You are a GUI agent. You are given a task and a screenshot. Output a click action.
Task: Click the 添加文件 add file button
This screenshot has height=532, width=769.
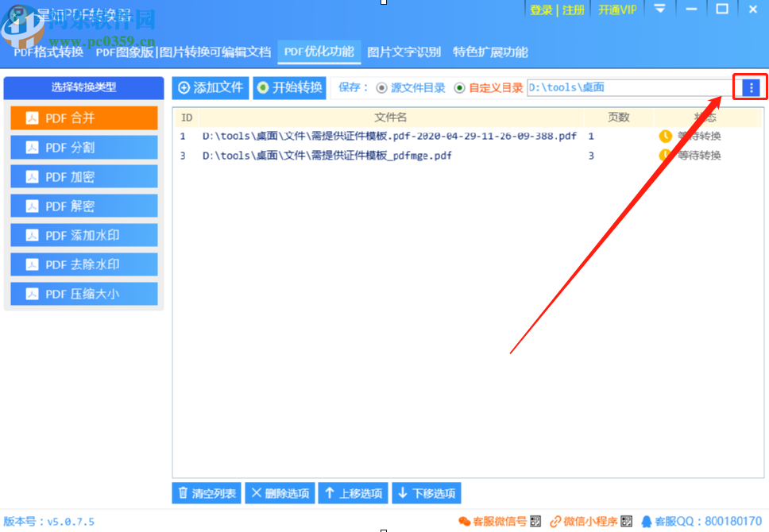[x=210, y=88]
